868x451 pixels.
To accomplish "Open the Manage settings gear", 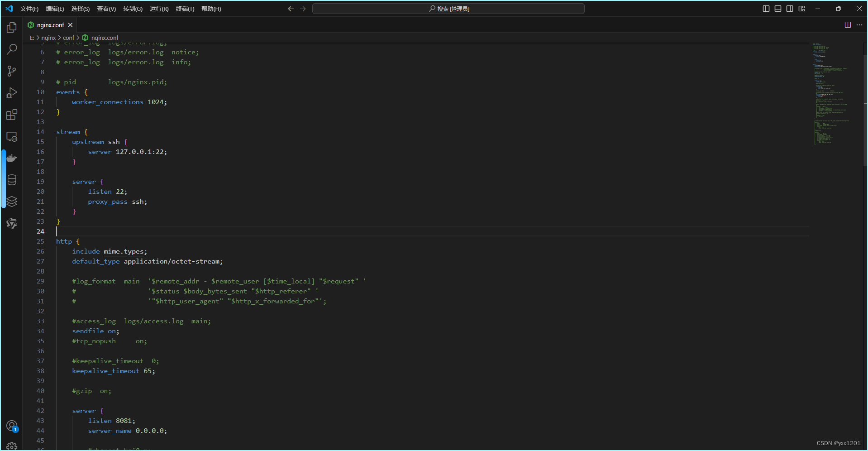I will [x=12, y=446].
